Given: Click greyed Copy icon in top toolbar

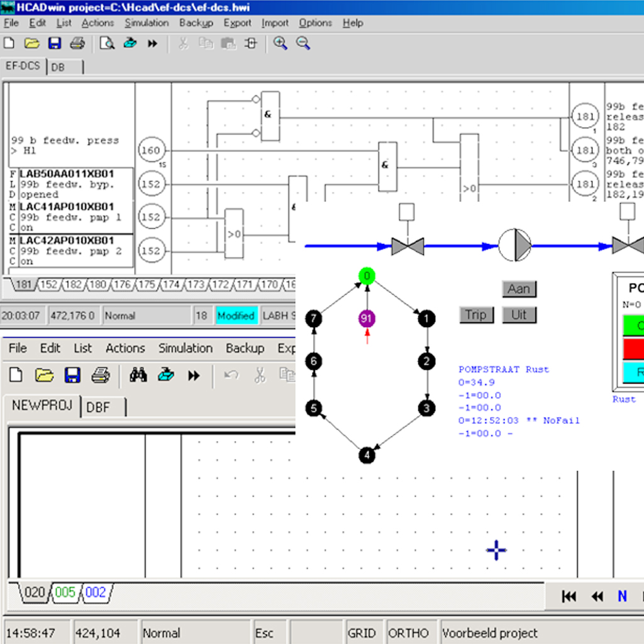Looking at the screenshot, I should click(206, 43).
